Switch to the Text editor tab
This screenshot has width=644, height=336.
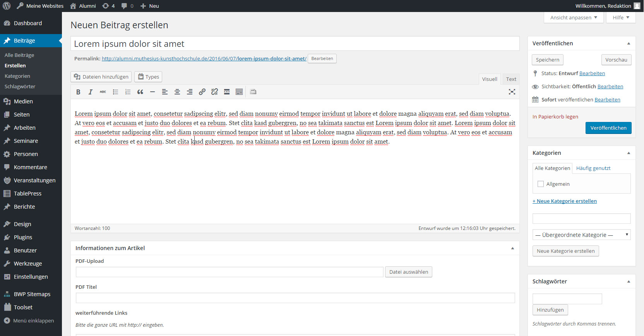click(511, 79)
